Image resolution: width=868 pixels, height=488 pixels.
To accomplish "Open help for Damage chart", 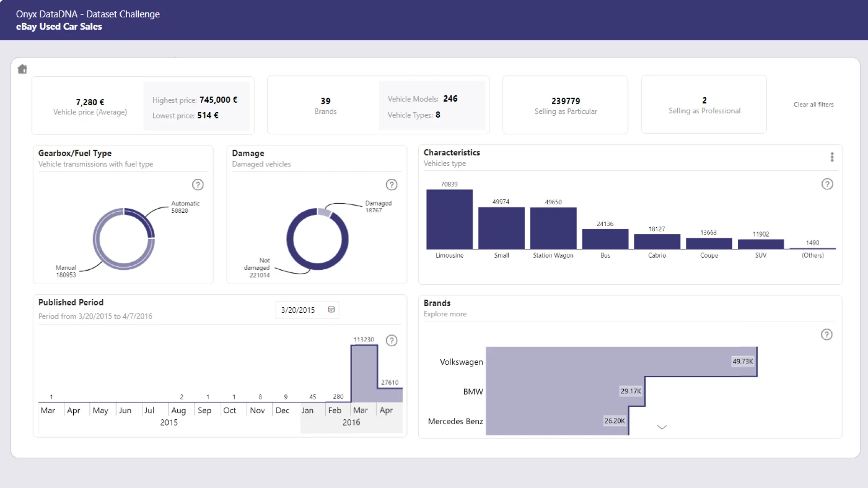I will 392,185.
